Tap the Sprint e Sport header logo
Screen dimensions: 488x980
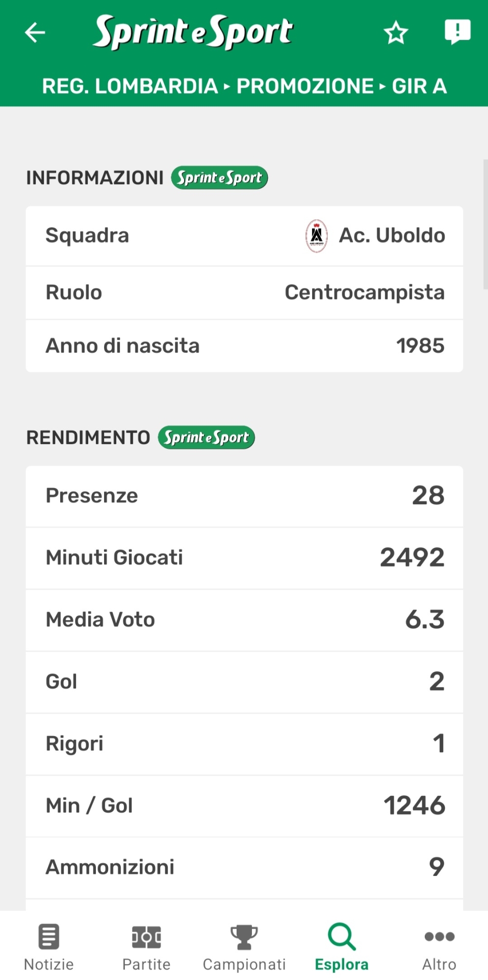pyautogui.click(x=193, y=32)
